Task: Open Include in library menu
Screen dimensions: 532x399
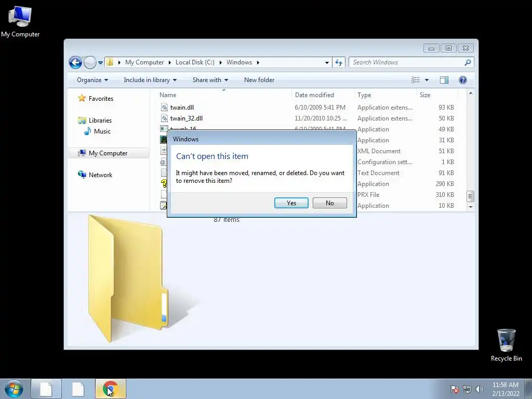Action: click(150, 80)
